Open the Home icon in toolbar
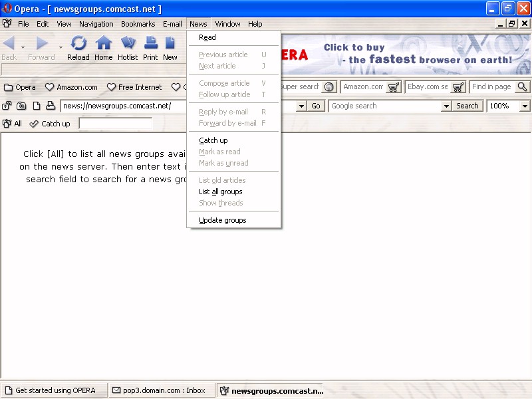532x399 pixels. (104, 43)
